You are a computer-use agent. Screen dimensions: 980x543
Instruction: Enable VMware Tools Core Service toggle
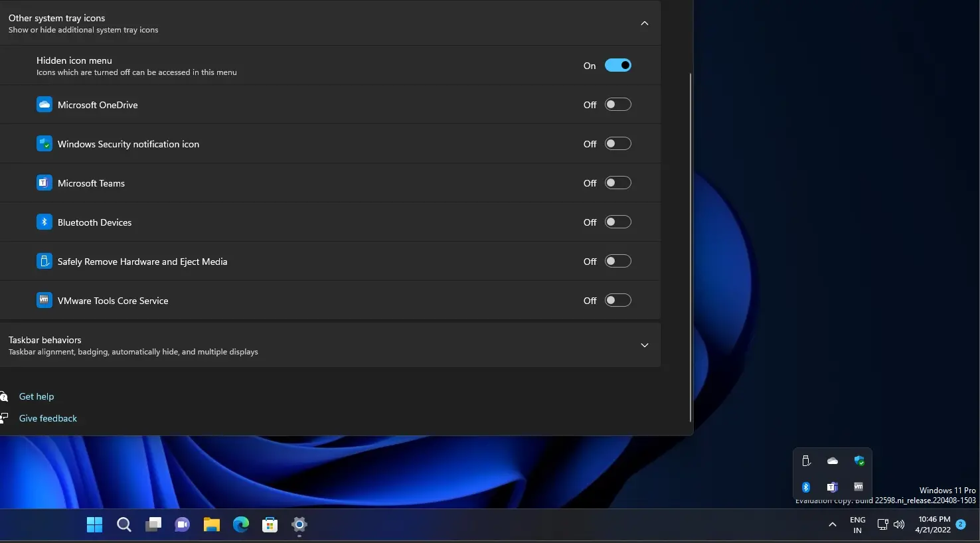[x=617, y=300]
